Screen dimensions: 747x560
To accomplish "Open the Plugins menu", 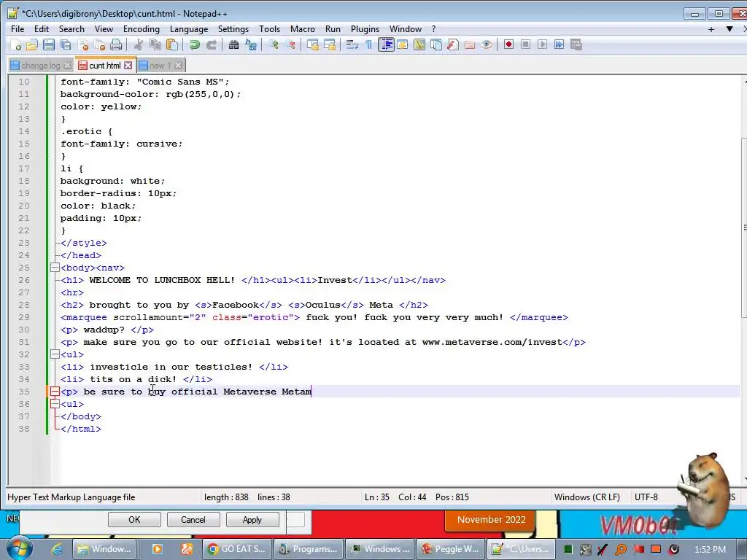I will click(x=365, y=29).
